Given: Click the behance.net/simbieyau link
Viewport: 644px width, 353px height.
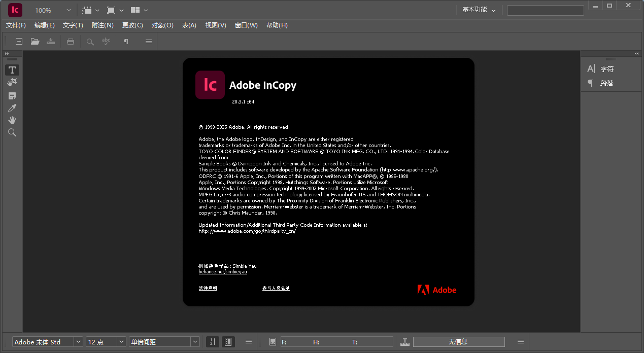Looking at the screenshot, I should [223, 272].
